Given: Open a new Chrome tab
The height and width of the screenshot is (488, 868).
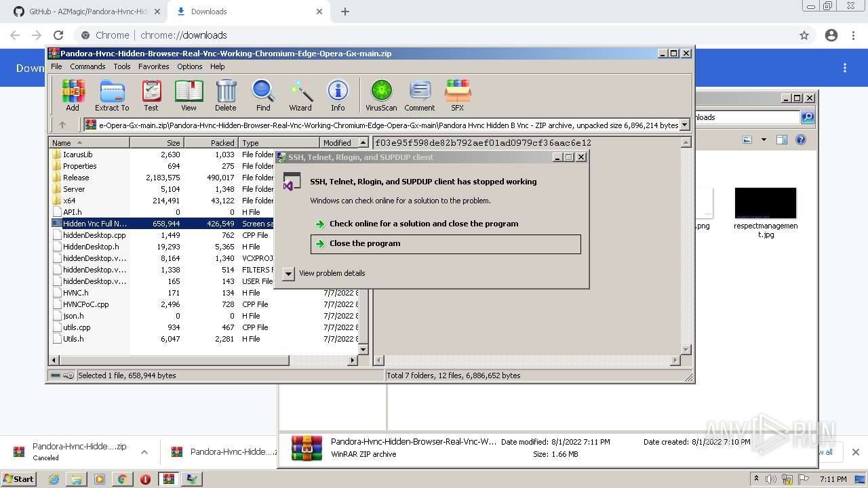Looking at the screenshot, I should 345,12.
